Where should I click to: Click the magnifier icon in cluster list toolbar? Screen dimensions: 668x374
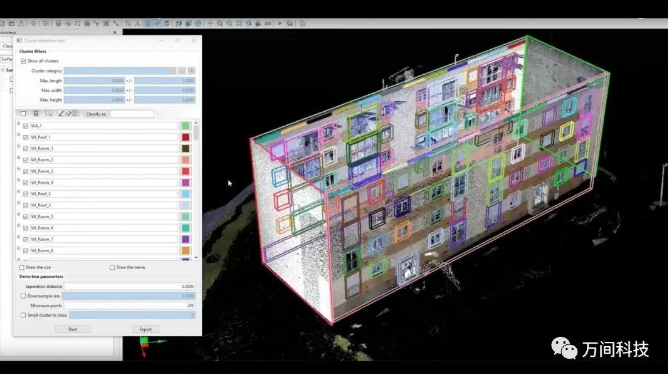click(49, 113)
